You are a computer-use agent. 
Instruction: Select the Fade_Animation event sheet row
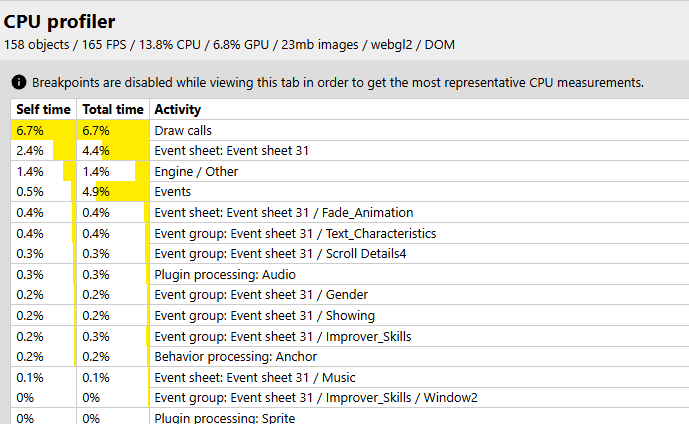point(350,213)
